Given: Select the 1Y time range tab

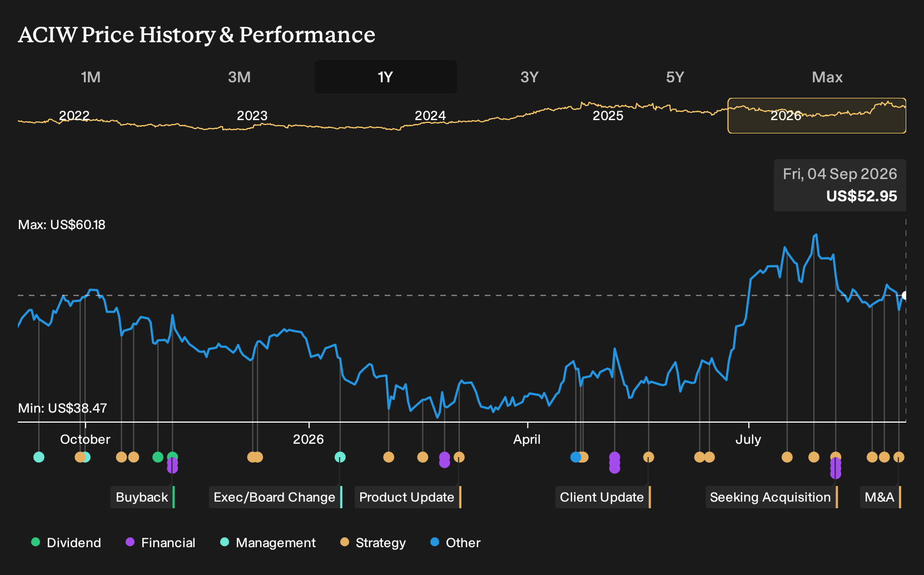Looking at the screenshot, I should pos(386,77).
